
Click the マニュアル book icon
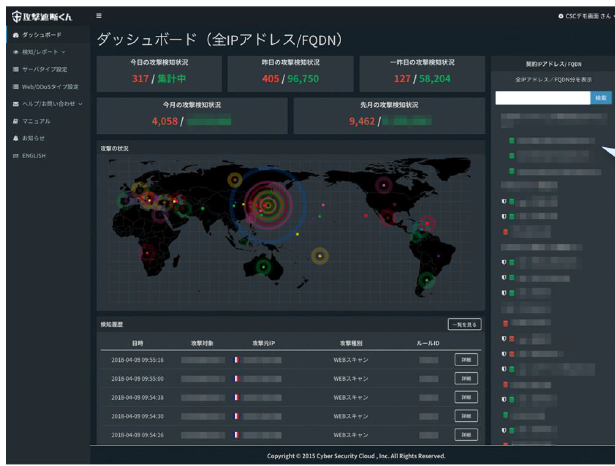(15, 121)
